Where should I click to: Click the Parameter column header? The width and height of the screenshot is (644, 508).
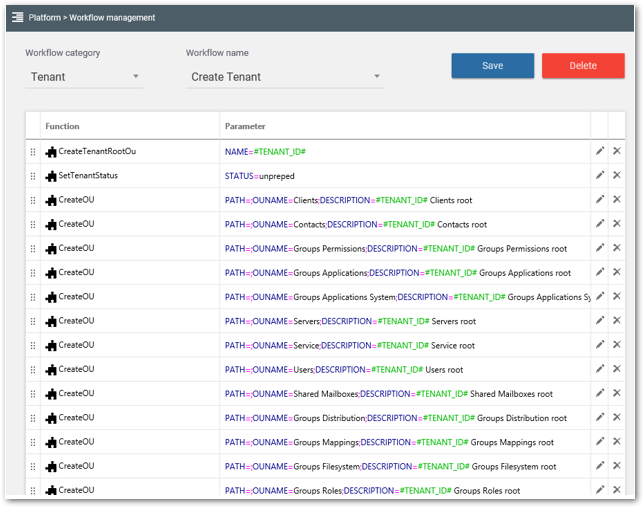click(x=245, y=126)
